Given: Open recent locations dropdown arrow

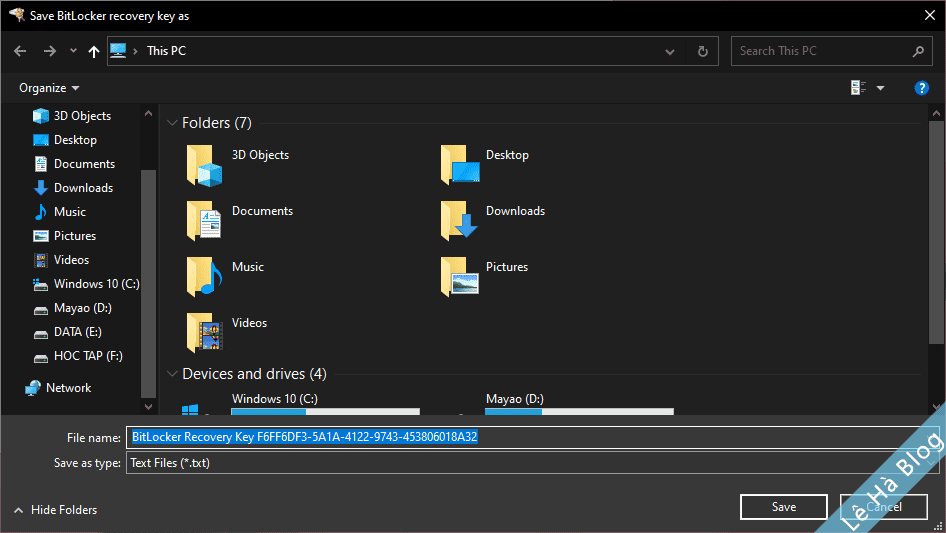Looking at the screenshot, I should point(73,51).
